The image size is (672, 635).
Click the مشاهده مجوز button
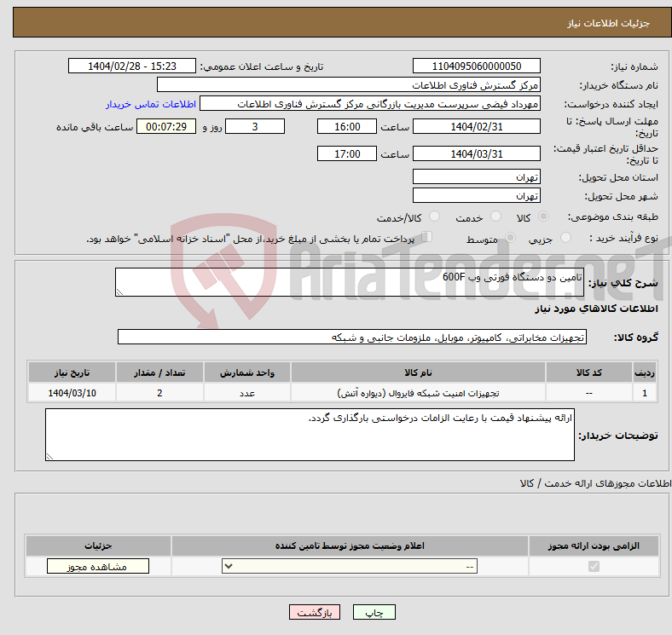tap(98, 567)
